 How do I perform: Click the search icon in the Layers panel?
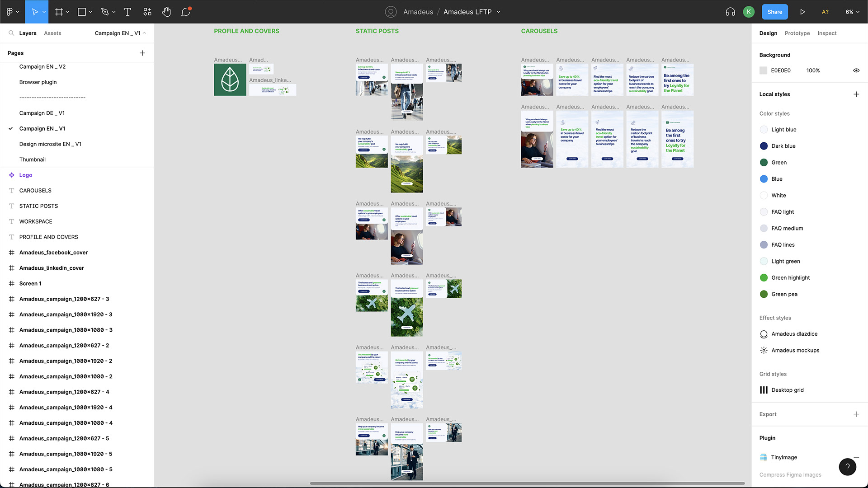(x=11, y=33)
